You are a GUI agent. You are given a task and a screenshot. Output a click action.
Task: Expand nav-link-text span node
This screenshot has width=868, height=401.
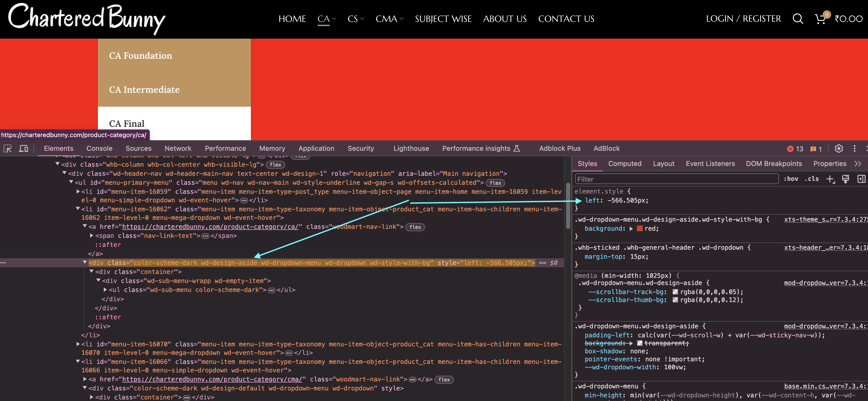click(91, 235)
